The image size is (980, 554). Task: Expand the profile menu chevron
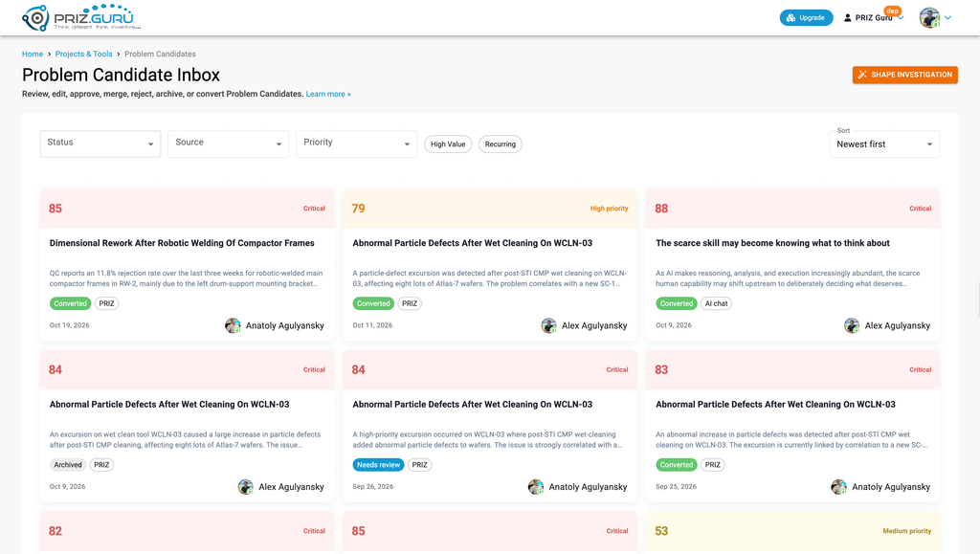tap(948, 17)
